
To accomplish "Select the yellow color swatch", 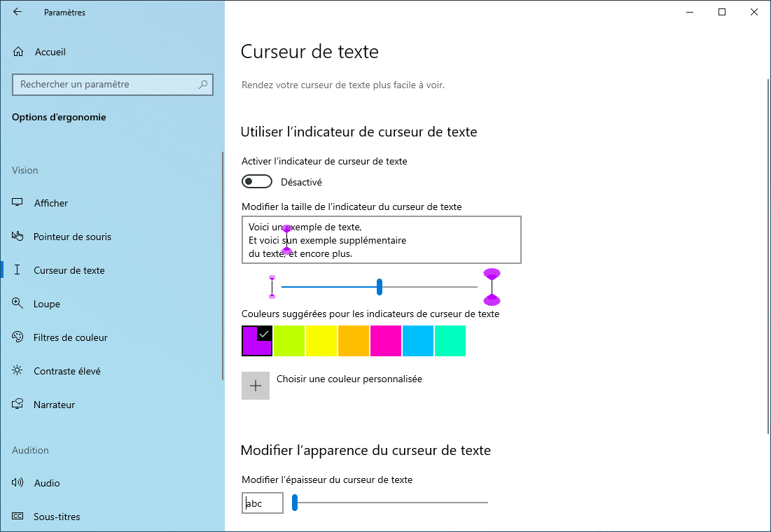I will pos(321,341).
